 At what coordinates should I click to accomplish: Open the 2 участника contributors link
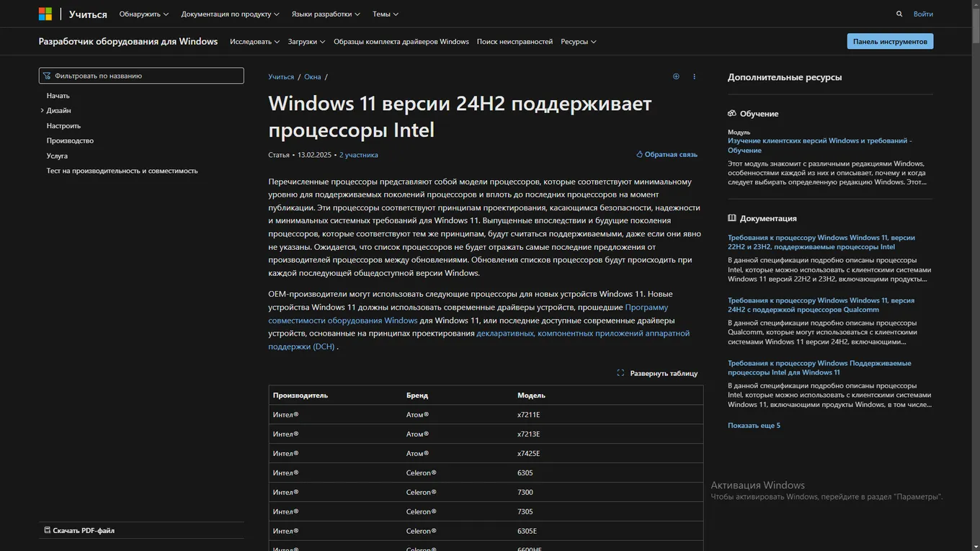coord(359,155)
